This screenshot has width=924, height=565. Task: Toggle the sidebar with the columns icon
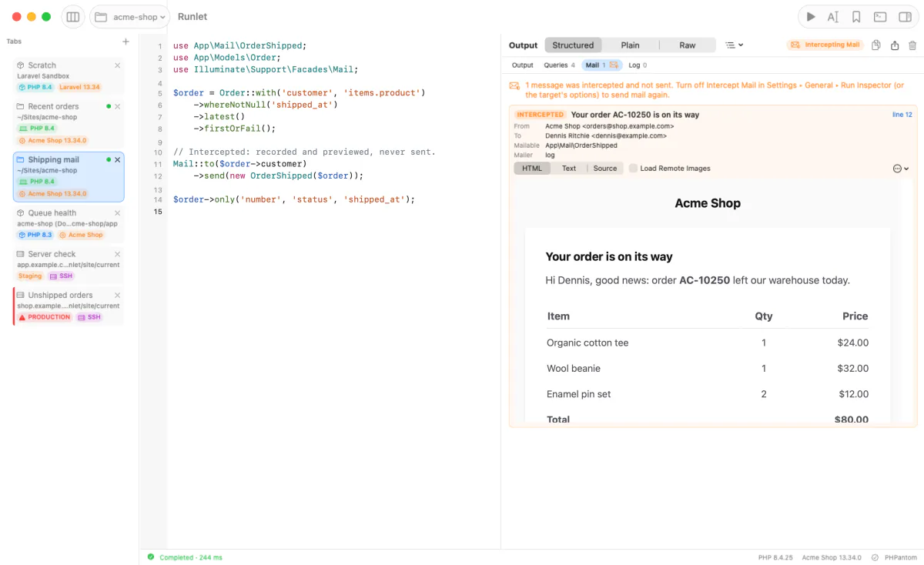(x=73, y=17)
